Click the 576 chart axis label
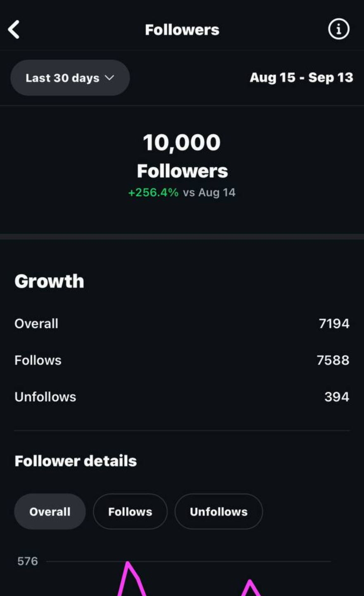This screenshot has width=364, height=596. click(28, 561)
